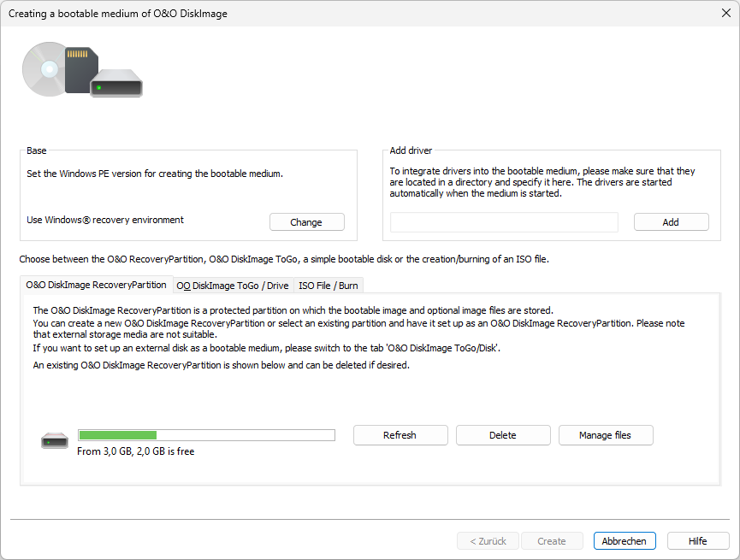Screen dimensions: 740x560
Task: Close the bootable medium dialog window
Action: 725,14
